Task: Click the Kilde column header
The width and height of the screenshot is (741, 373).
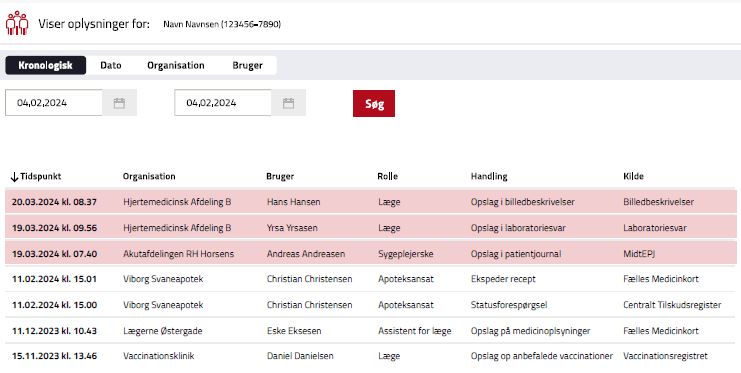Action: [x=633, y=176]
